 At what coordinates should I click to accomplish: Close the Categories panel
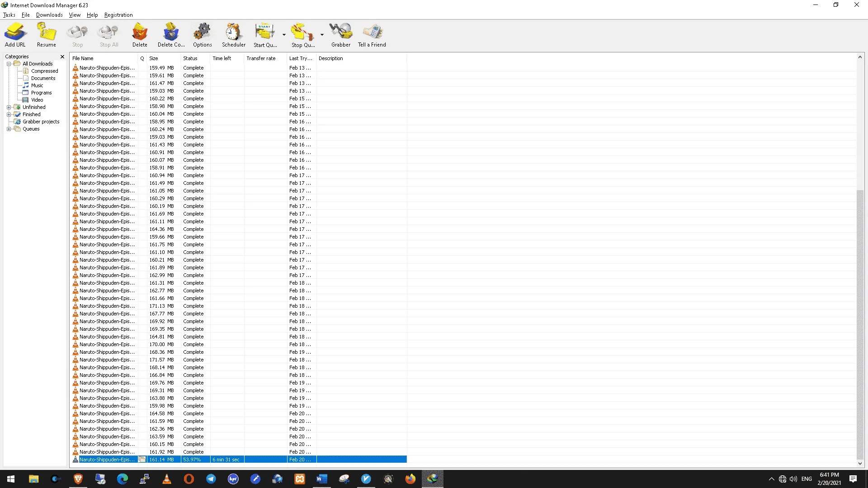tap(62, 56)
